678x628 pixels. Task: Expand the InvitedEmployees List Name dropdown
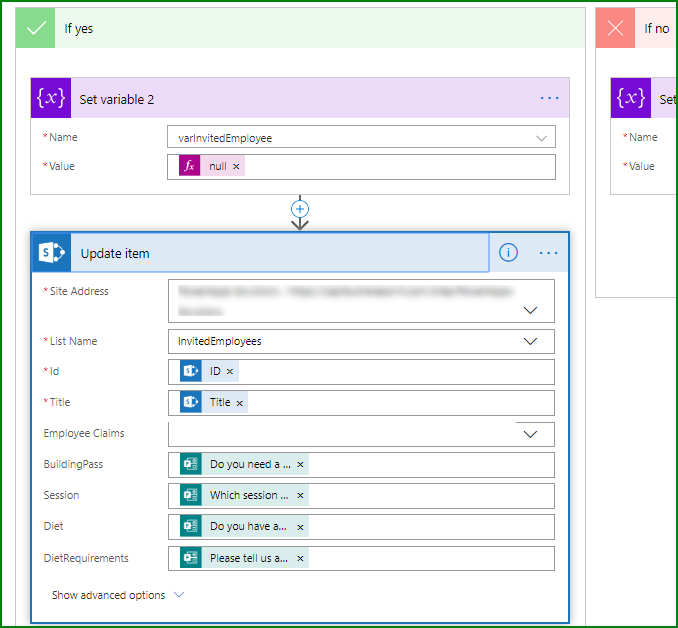pyautogui.click(x=530, y=342)
